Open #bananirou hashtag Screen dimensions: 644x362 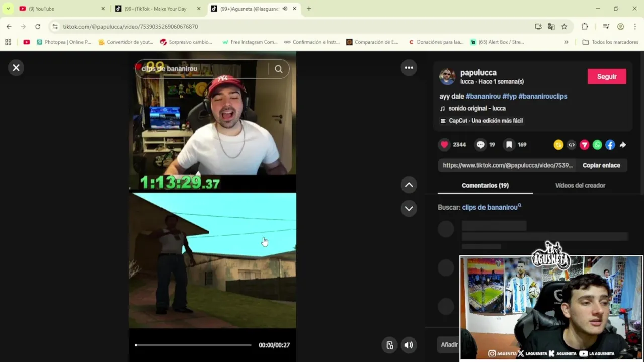(483, 96)
